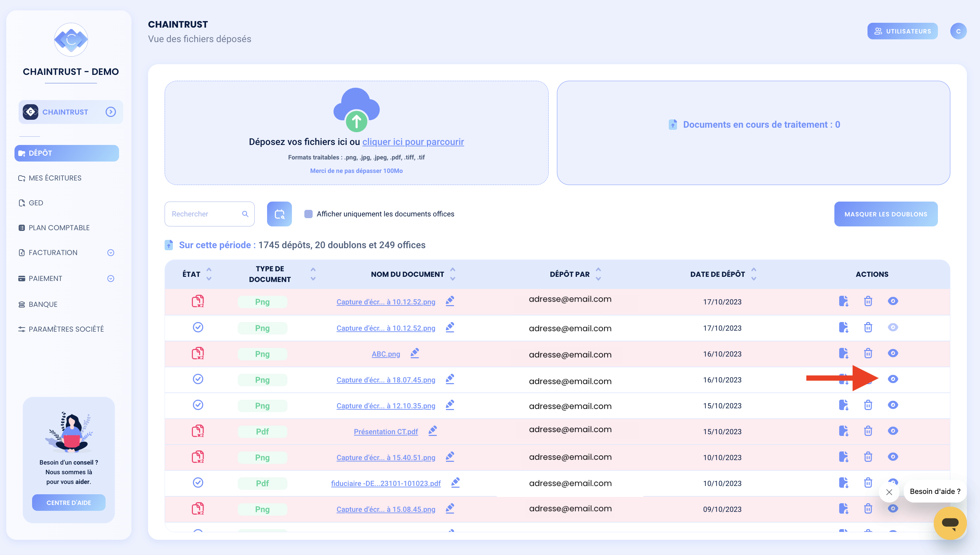980x555 pixels.
Task: Open Capture d'écr... à 15.08.45.png
Action: (385, 509)
